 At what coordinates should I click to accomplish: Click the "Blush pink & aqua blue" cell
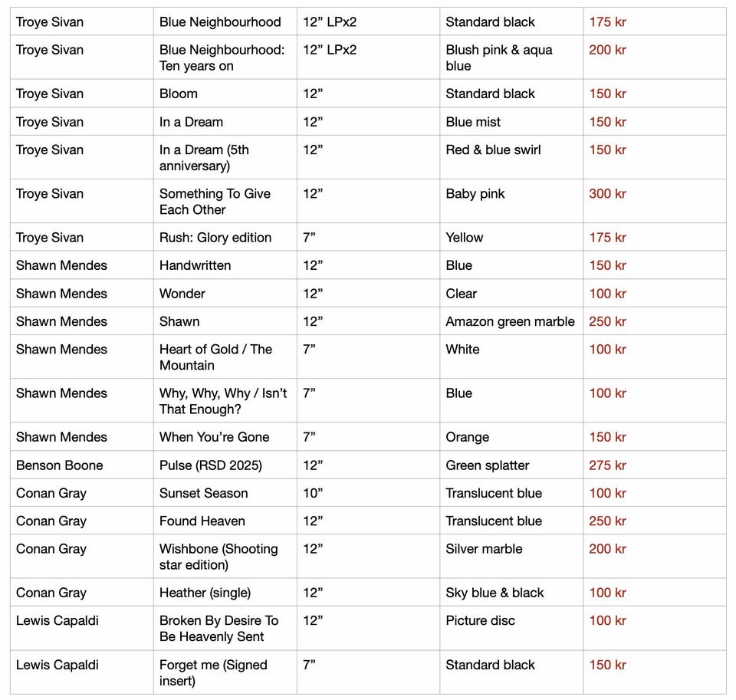tap(498, 58)
